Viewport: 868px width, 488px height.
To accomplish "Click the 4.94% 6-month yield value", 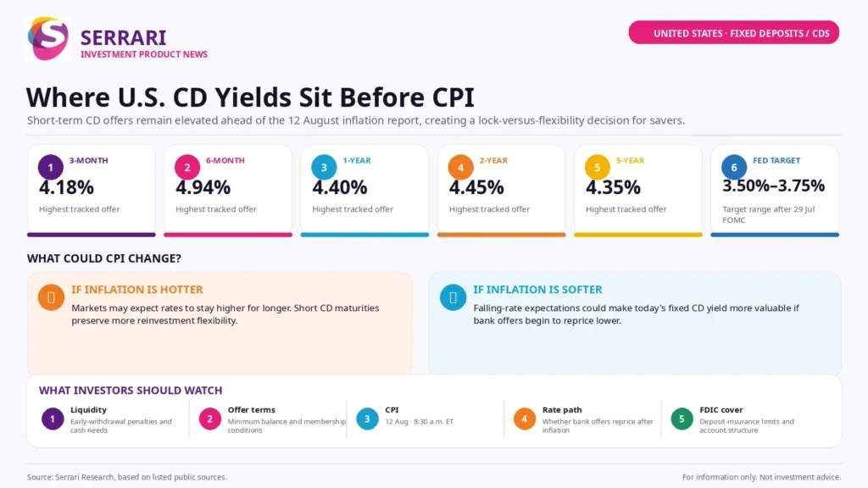I will coord(203,187).
